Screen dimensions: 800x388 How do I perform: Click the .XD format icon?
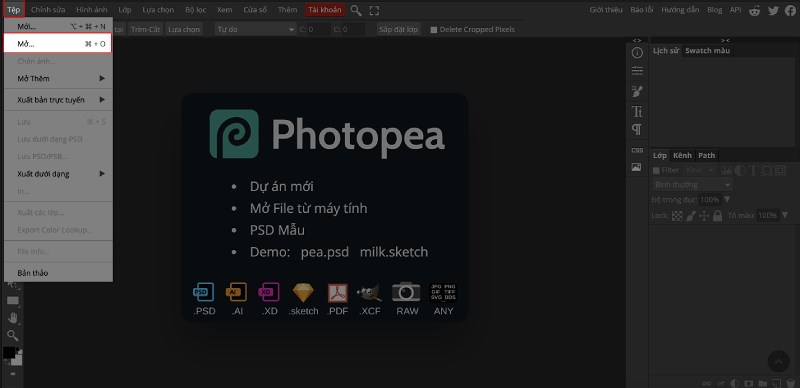click(x=269, y=292)
